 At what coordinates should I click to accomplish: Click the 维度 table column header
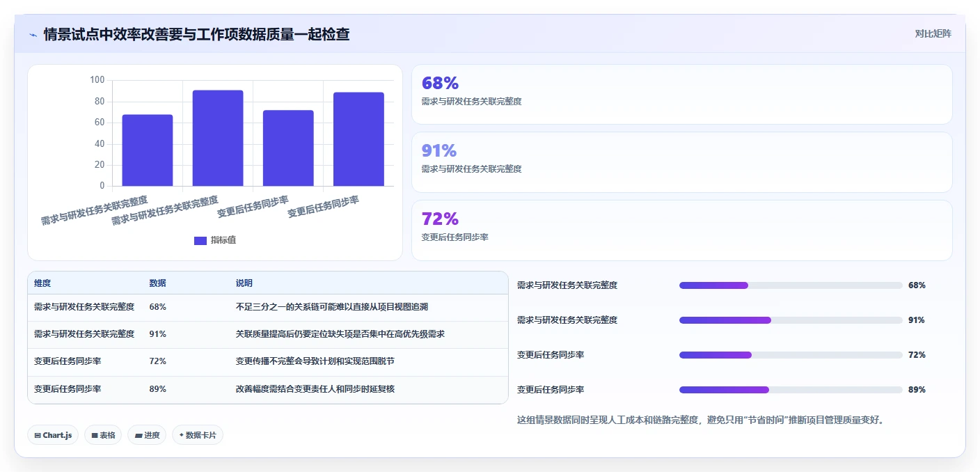pos(42,283)
